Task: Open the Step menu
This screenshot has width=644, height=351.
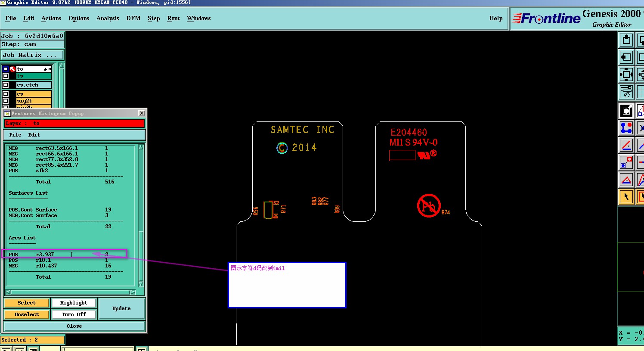Action: click(x=154, y=18)
